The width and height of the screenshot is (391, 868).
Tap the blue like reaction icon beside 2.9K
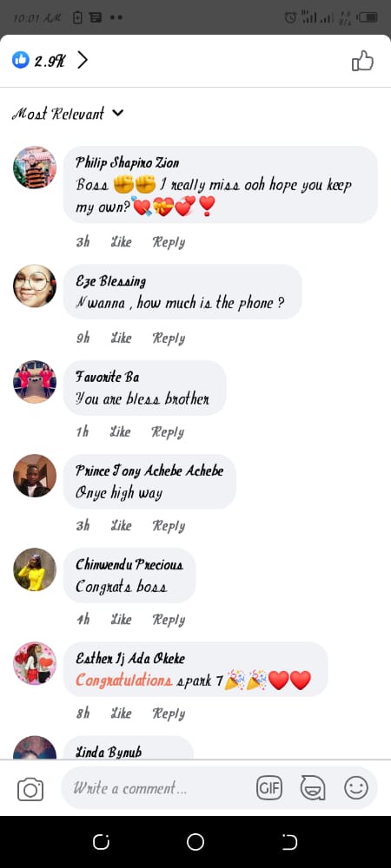tap(21, 60)
